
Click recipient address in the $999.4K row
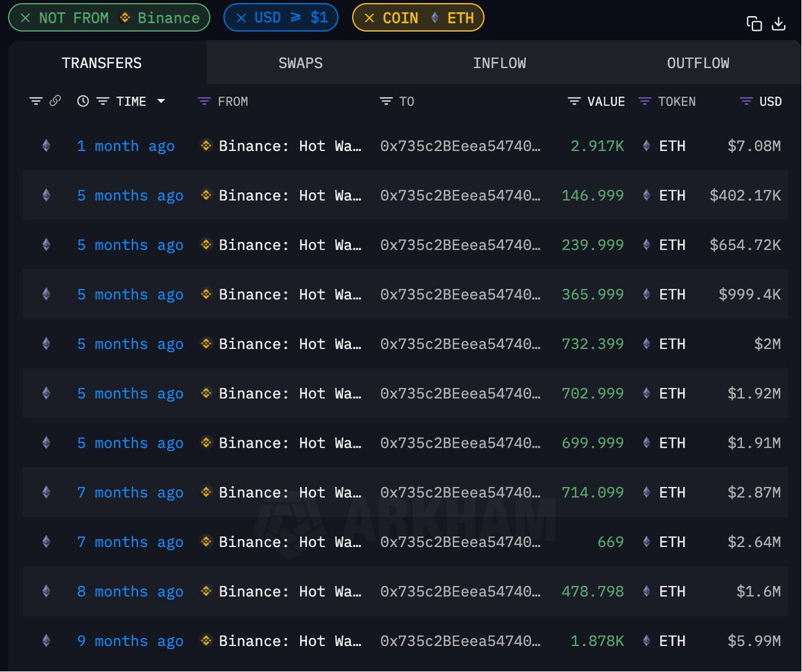[x=460, y=294]
